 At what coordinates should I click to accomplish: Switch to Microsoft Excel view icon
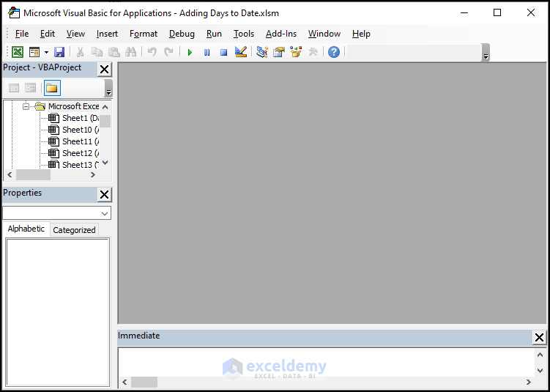click(18, 52)
